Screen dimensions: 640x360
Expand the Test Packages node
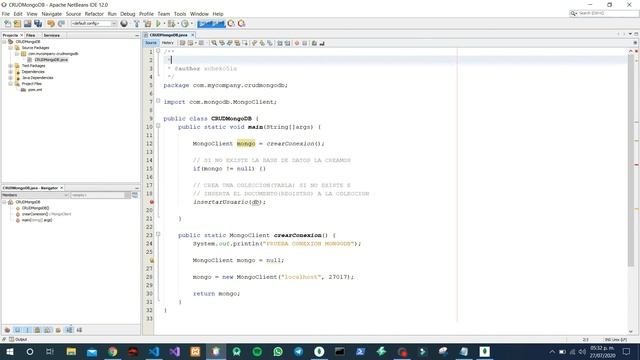[11, 66]
